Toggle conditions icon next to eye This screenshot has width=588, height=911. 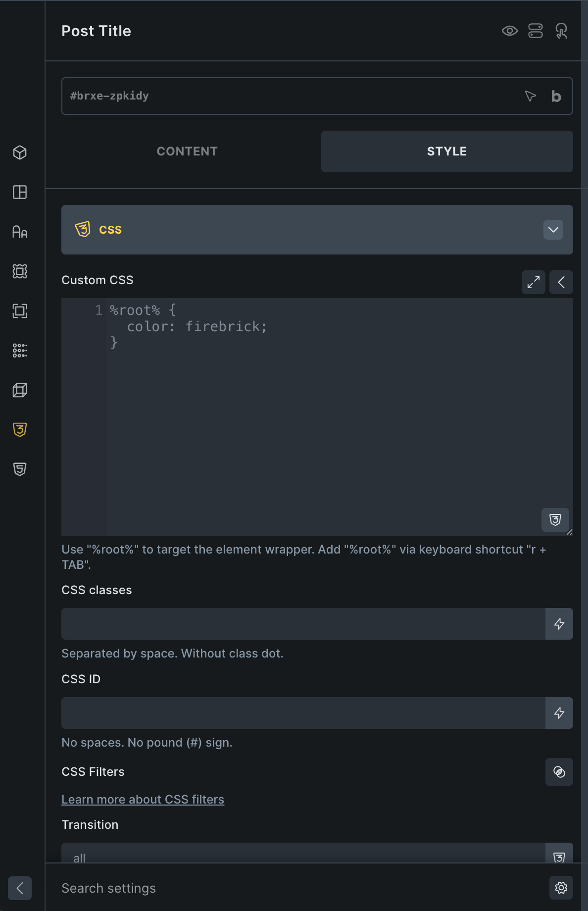(536, 31)
